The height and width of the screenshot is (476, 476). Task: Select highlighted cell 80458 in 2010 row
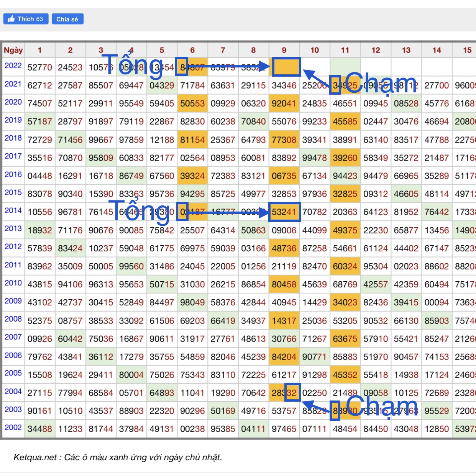(x=284, y=284)
